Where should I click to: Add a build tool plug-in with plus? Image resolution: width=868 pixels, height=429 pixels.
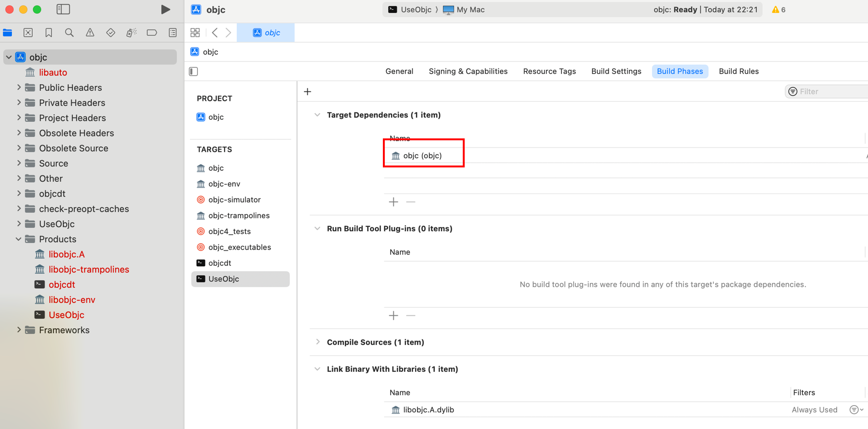coord(393,316)
